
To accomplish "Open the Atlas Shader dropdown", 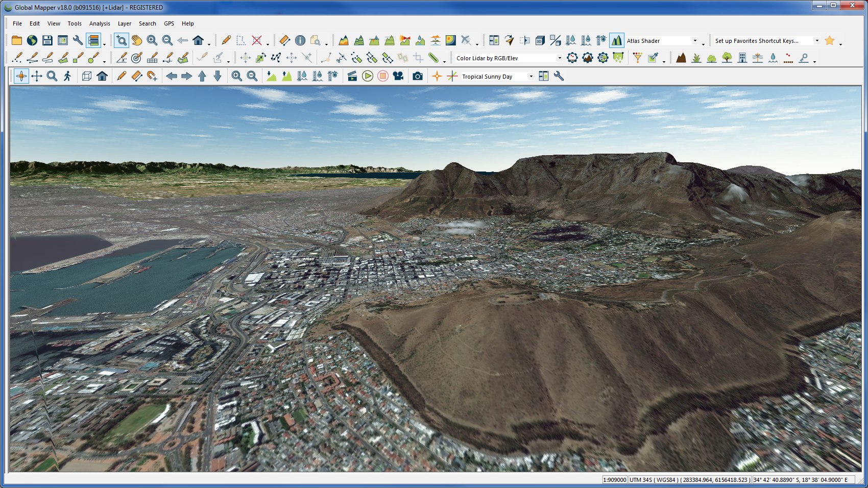I will [694, 41].
